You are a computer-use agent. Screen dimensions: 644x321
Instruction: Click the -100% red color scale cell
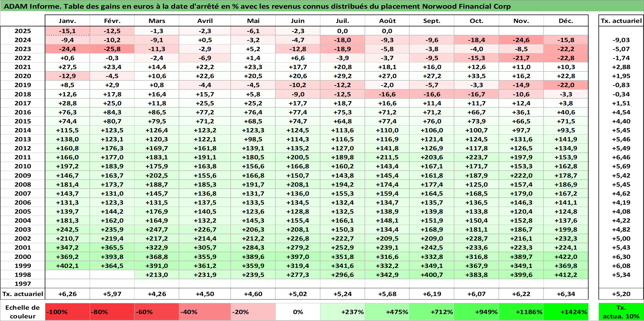coord(67,312)
